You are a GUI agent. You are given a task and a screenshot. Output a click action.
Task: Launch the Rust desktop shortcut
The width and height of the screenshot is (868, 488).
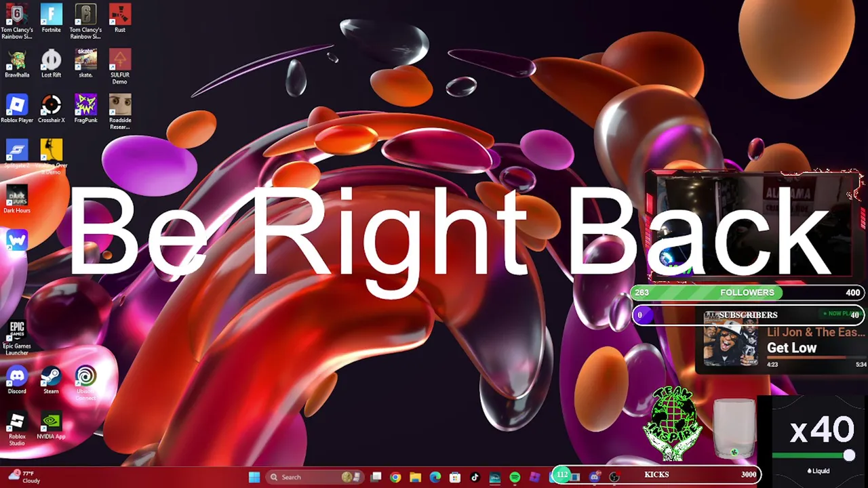[120, 18]
